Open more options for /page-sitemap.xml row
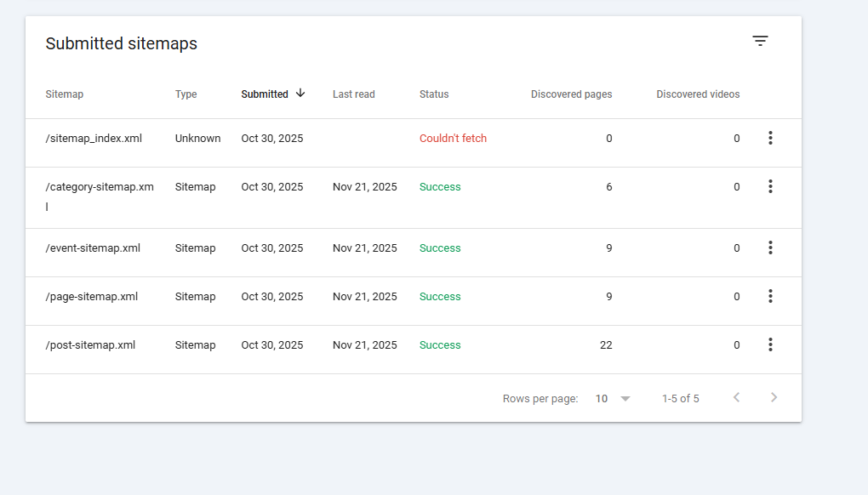This screenshot has width=868, height=495. tap(770, 296)
